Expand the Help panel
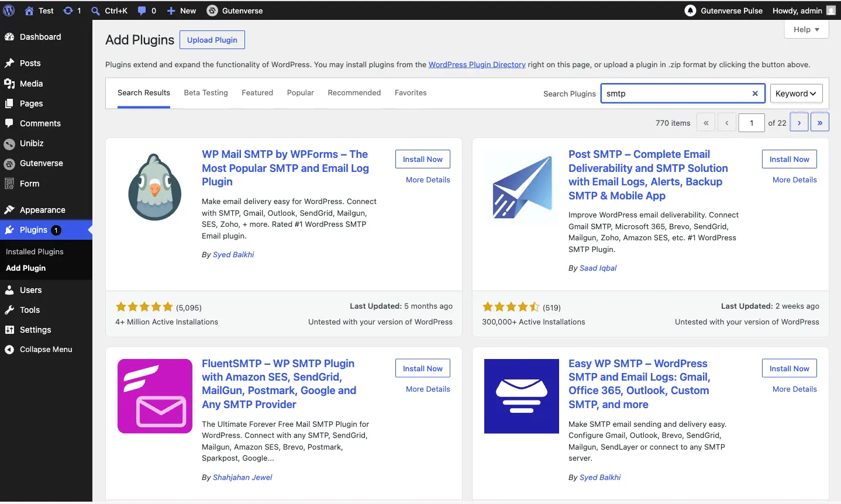 [x=806, y=30]
